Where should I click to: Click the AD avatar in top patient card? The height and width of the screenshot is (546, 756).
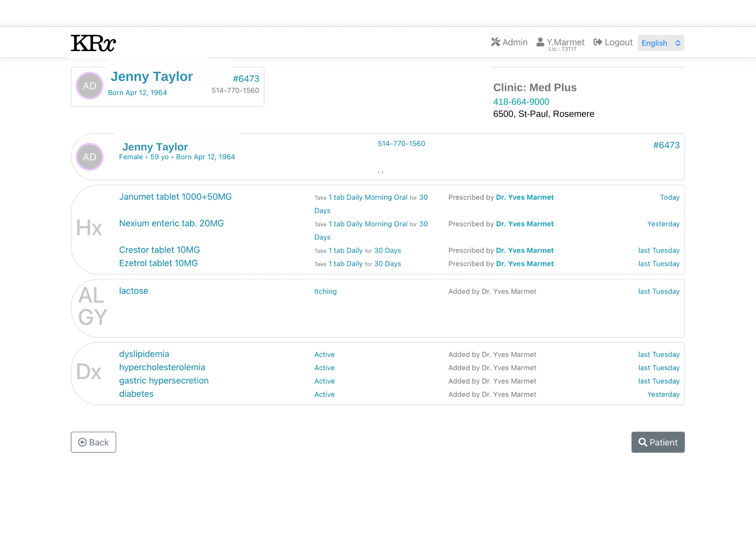pyautogui.click(x=90, y=86)
